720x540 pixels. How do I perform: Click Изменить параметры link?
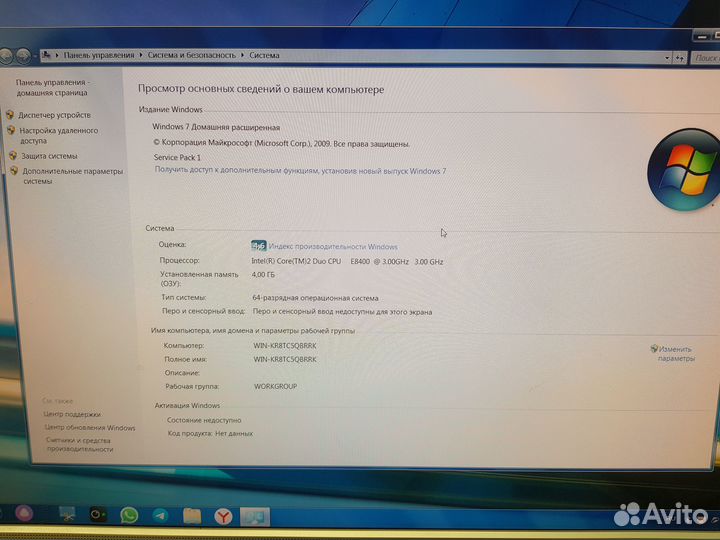tap(676, 354)
